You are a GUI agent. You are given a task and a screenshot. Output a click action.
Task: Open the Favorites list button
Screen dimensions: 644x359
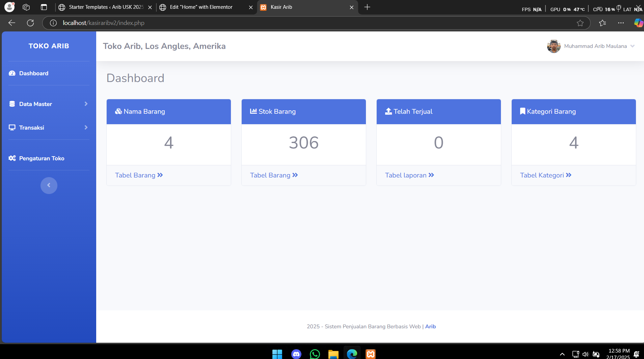pyautogui.click(x=602, y=23)
